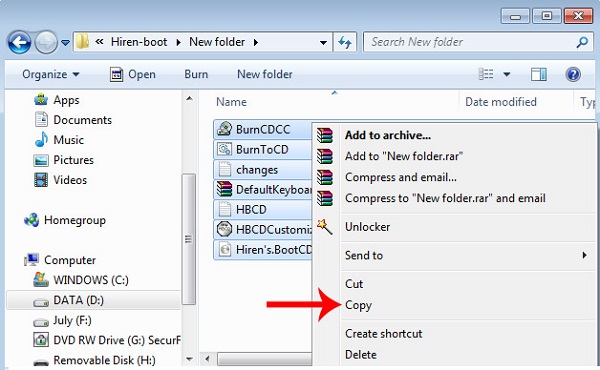Select New folder in the address path

(x=217, y=42)
